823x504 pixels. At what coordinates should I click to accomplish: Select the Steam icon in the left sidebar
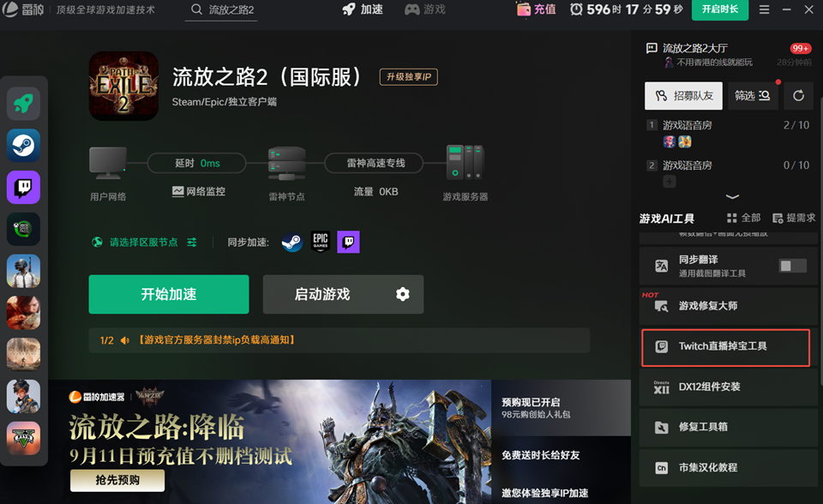pos(23,146)
